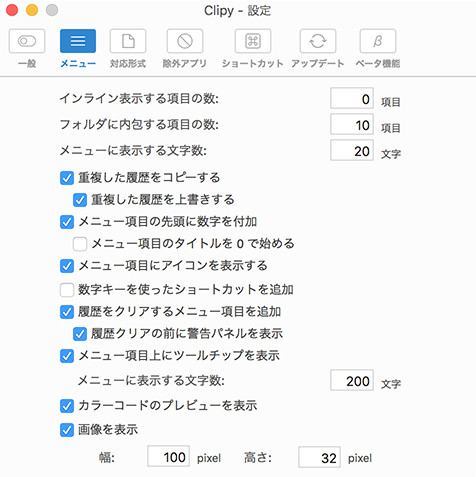Click the ベータ機能 tab label
476x477 pixels.
(378, 63)
